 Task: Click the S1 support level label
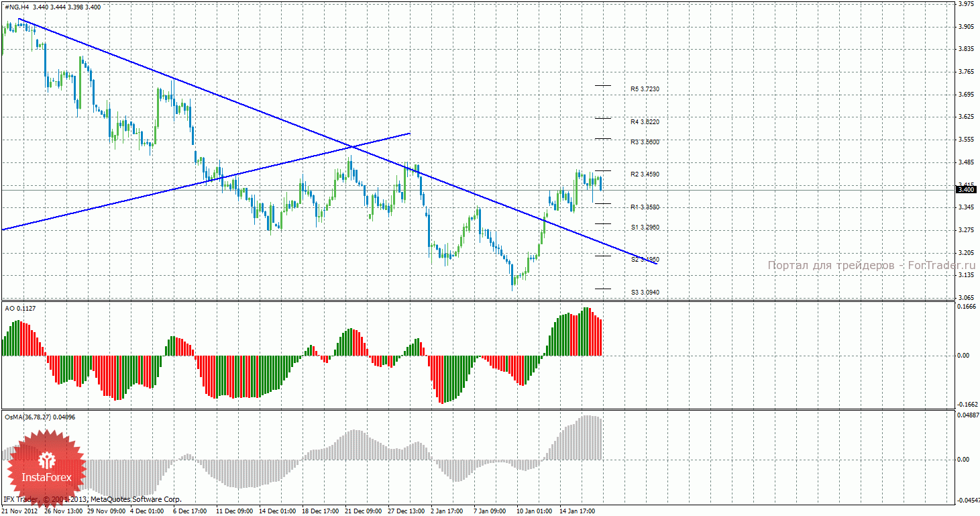645,227
